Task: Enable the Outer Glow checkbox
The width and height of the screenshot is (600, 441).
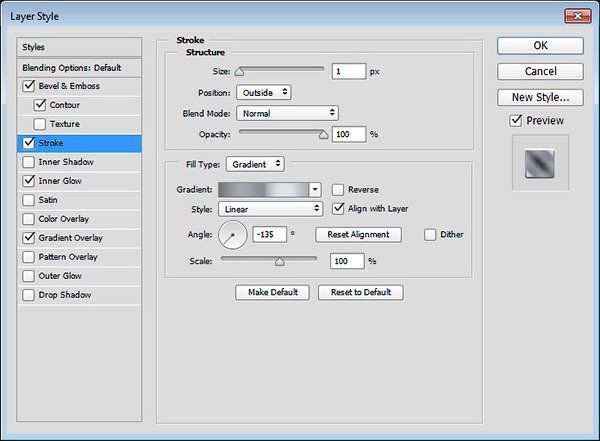Action: tap(28, 276)
